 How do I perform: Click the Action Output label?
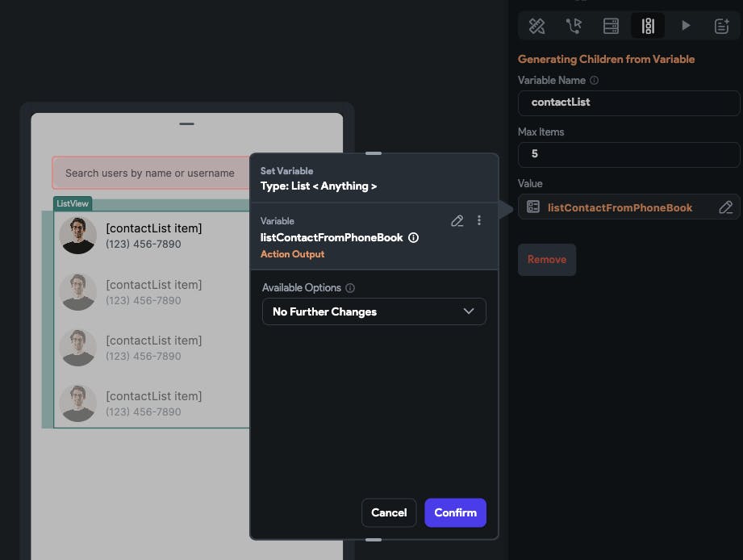coord(292,254)
